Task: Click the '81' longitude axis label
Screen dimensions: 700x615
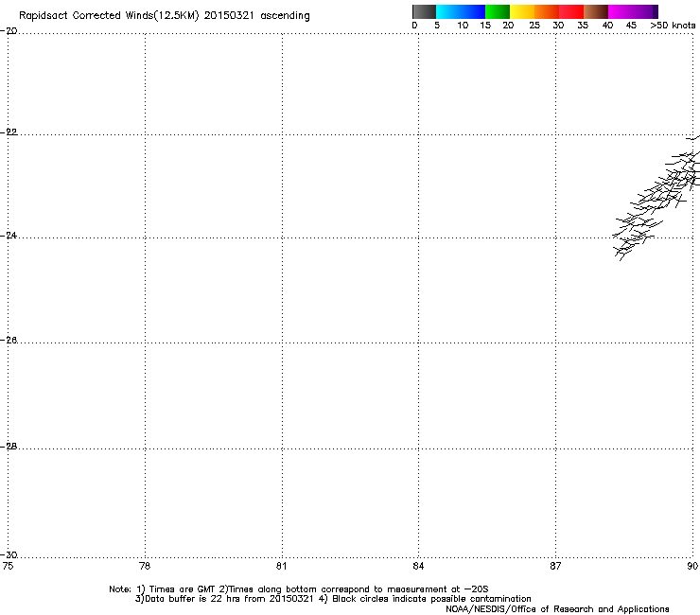Action: pyautogui.click(x=281, y=566)
